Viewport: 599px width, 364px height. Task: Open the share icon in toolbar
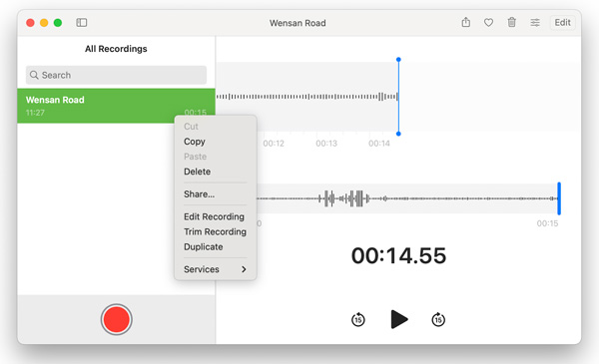click(465, 22)
